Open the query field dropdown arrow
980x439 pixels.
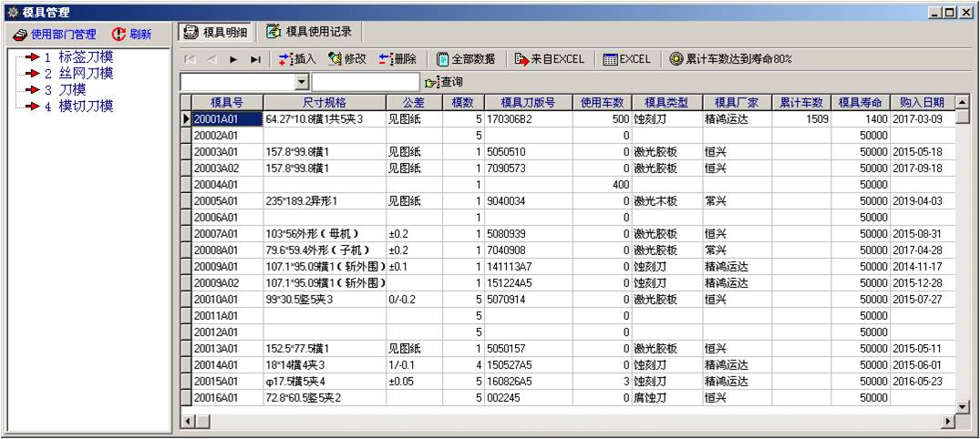tap(302, 82)
